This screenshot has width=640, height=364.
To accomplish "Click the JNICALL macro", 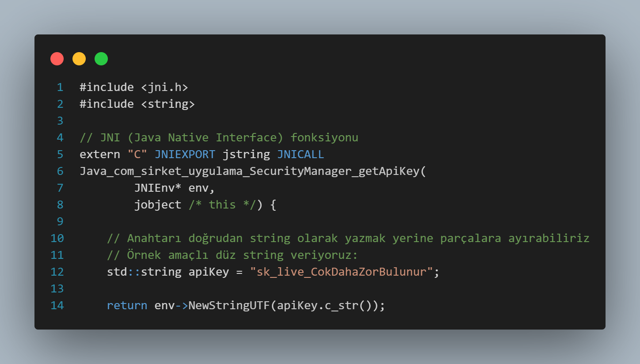I will click(x=301, y=155).
